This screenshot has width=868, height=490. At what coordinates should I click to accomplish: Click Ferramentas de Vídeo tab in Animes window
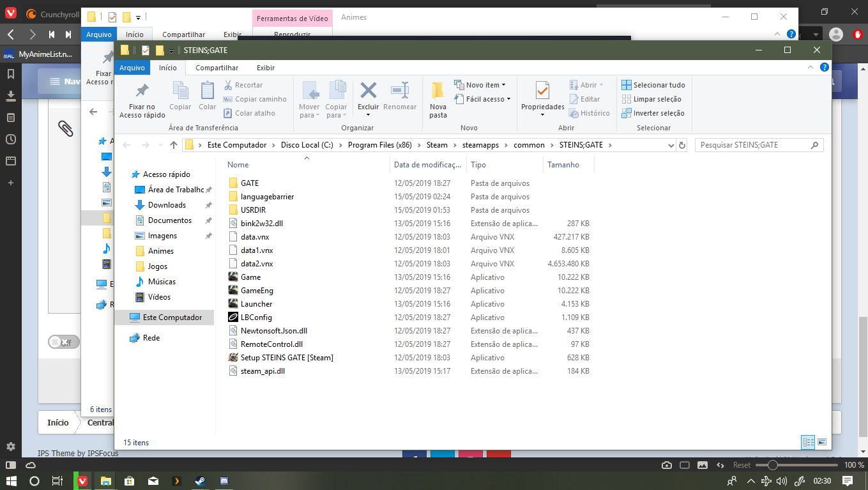(292, 19)
